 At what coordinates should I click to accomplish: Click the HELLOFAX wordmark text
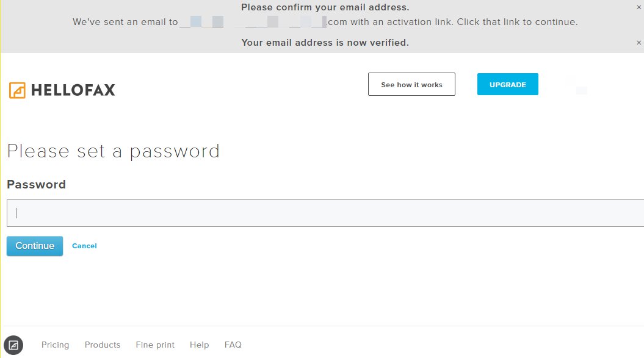(72, 91)
